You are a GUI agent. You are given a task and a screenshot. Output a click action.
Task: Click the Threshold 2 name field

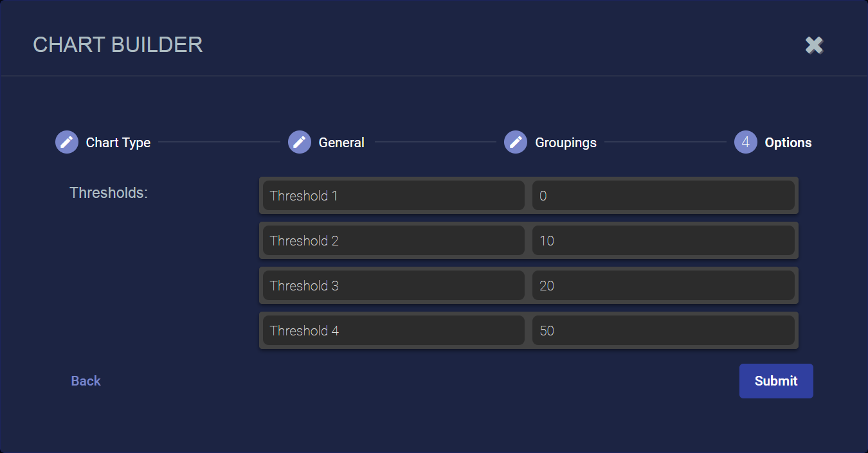point(393,240)
